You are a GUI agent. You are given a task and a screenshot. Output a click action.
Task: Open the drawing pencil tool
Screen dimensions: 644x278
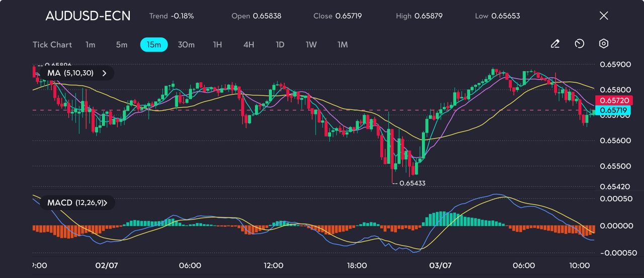tap(555, 44)
